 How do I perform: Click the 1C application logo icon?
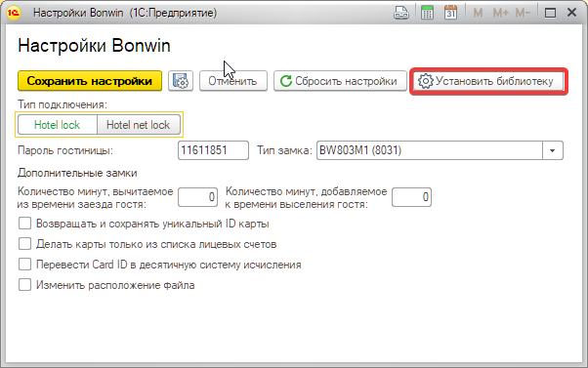click(14, 13)
